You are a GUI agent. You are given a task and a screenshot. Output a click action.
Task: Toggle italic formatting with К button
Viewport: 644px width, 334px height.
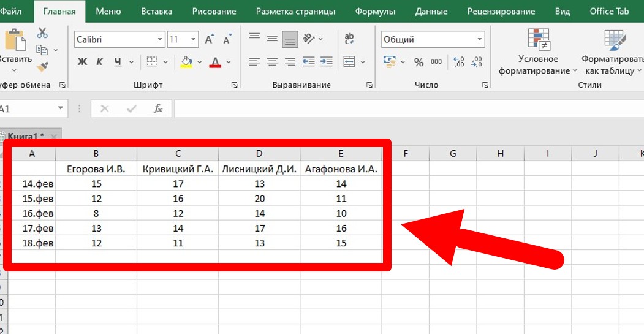[x=100, y=62]
